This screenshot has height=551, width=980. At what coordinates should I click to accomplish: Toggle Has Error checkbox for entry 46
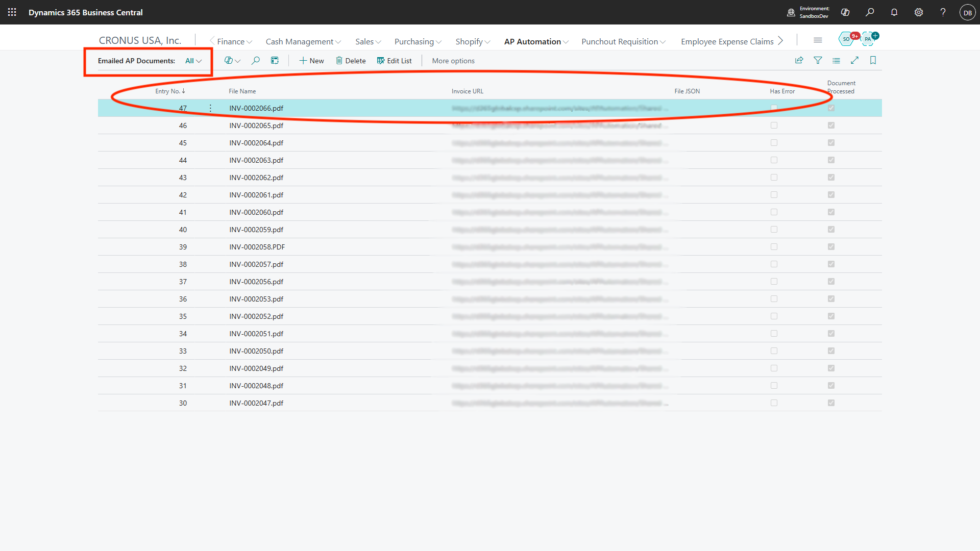coord(774,126)
